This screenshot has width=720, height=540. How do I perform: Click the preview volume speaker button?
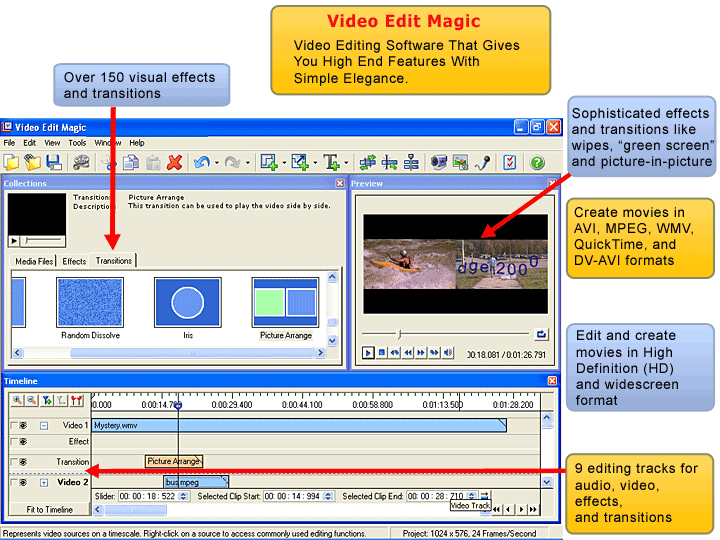click(448, 353)
